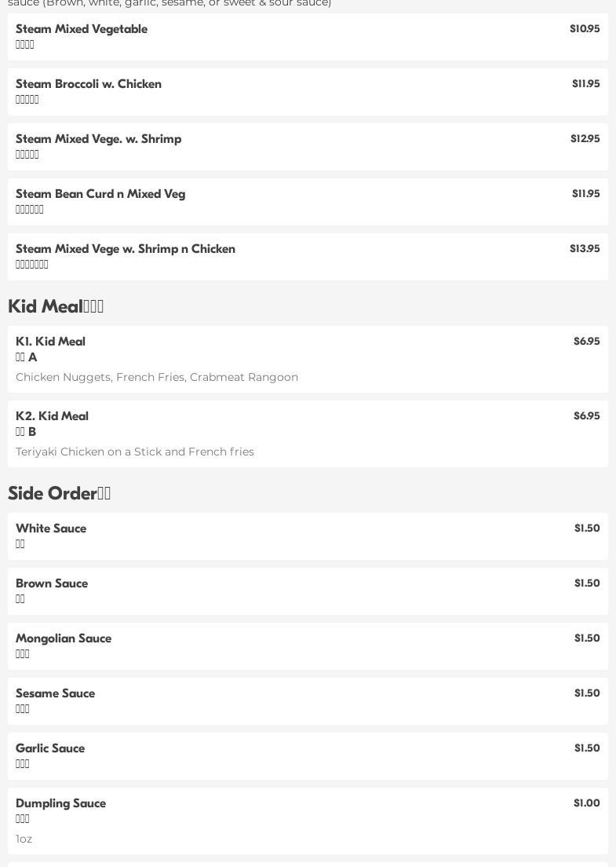Image resolution: width=616 pixels, height=867 pixels.
Task: Select the Steam Mixed Vegetable item
Action: (308, 37)
